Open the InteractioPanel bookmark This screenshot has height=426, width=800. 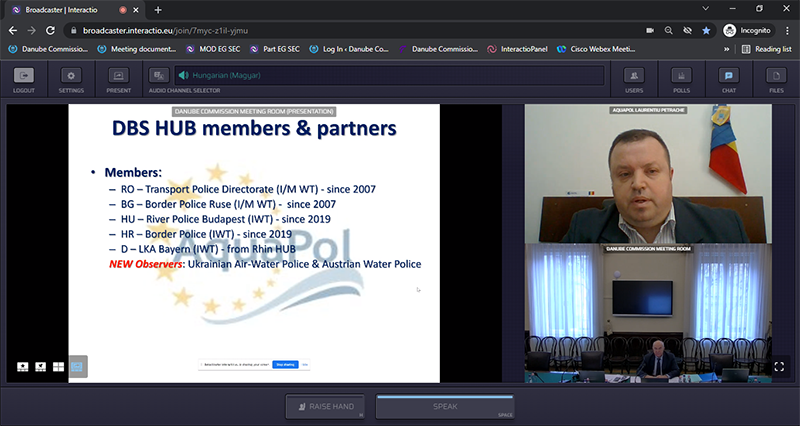point(518,49)
